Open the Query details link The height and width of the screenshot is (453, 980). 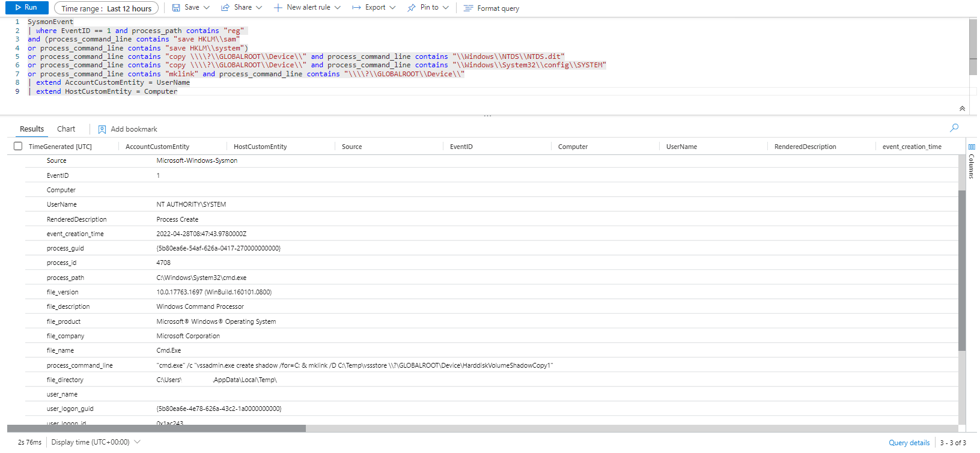(909, 443)
